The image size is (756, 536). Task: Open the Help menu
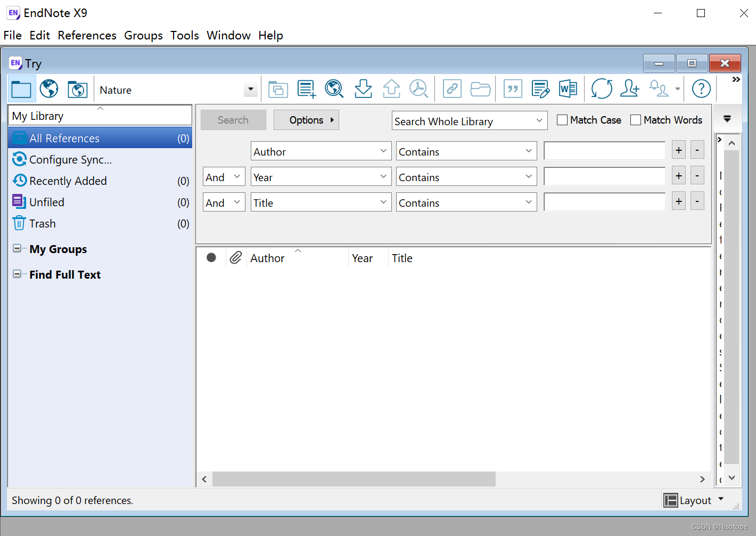pyautogui.click(x=270, y=35)
